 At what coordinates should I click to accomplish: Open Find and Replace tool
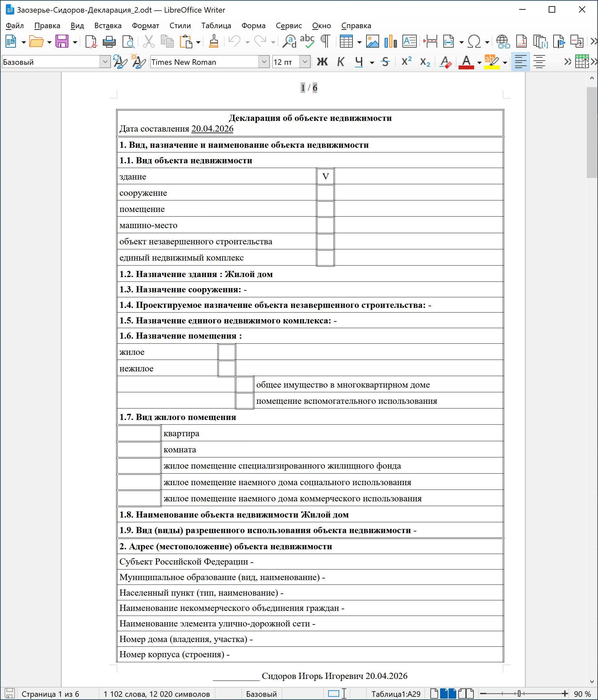click(x=289, y=41)
